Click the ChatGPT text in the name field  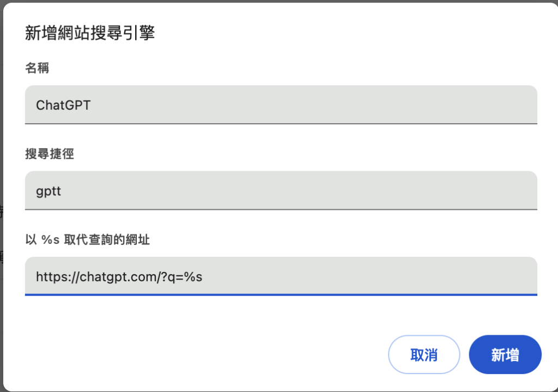point(62,105)
